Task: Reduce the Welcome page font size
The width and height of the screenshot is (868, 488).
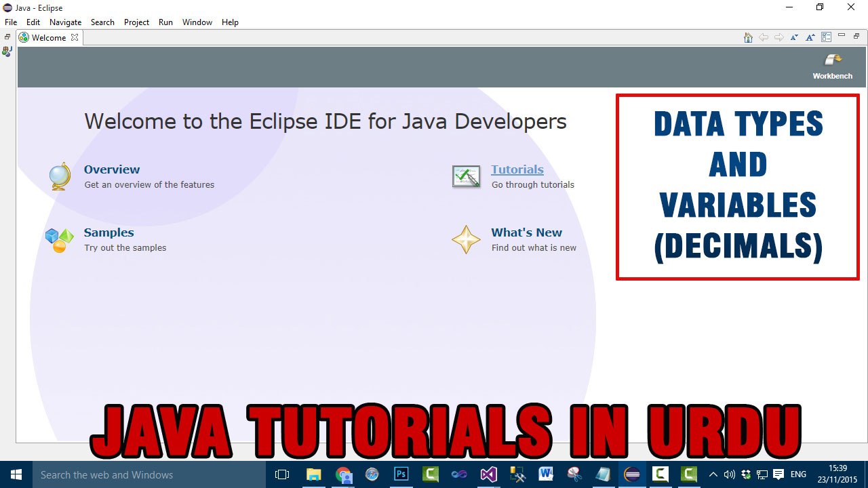Action: pyautogui.click(x=795, y=37)
